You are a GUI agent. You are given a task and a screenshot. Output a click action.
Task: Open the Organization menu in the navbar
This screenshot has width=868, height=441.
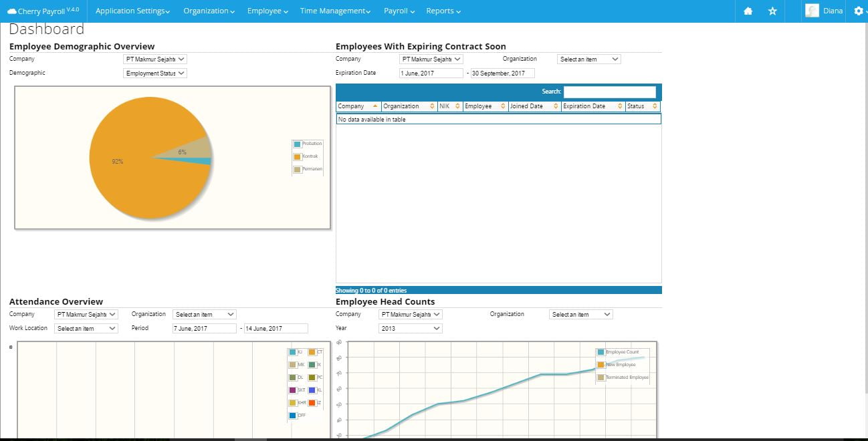point(209,11)
